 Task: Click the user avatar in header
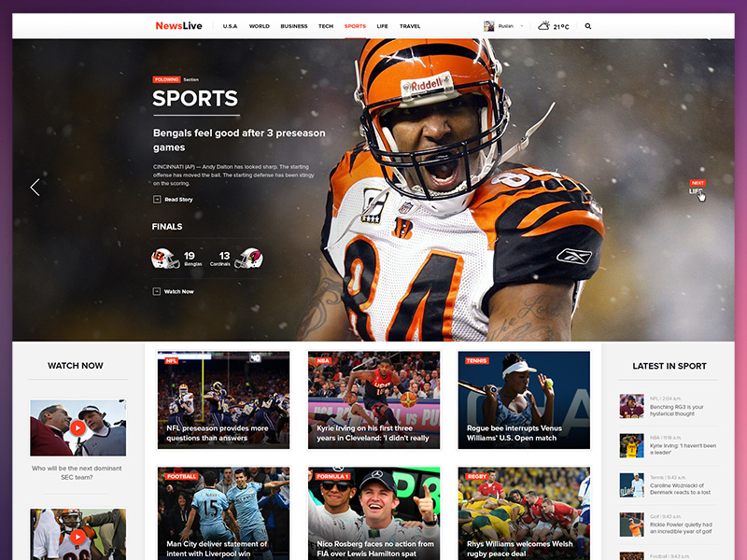[488, 26]
